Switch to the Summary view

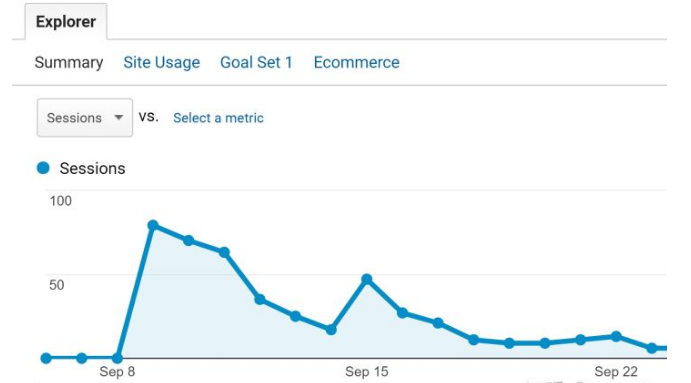69,63
